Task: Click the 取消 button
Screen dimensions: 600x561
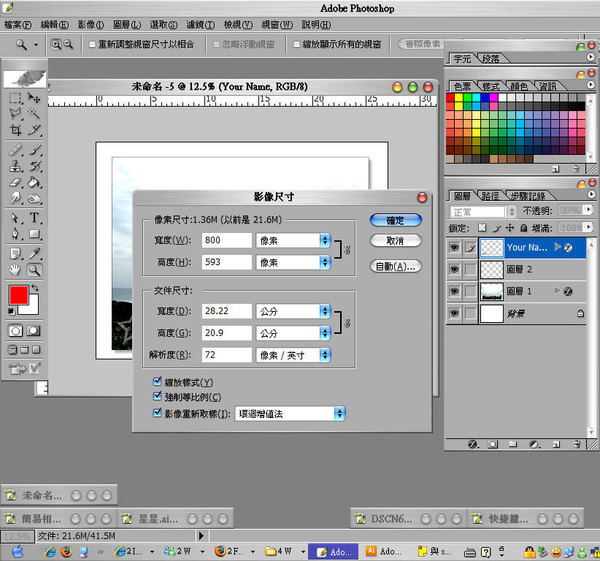Action: [x=395, y=241]
